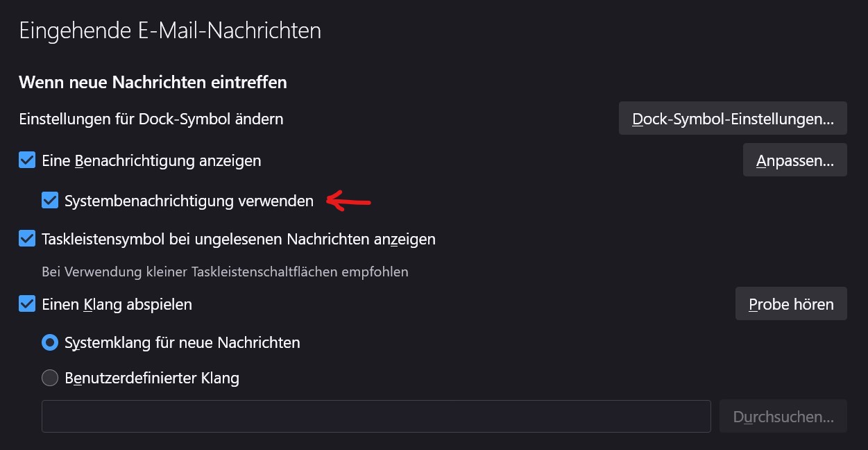Click the 'Eine Benachrichtigung anzeigen' label text

[x=151, y=160]
